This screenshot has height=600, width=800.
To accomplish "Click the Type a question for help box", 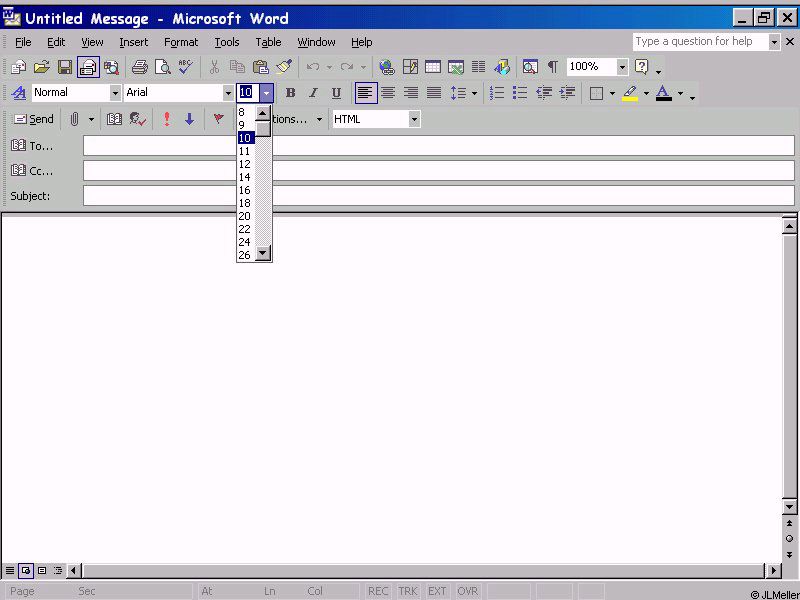I will point(700,41).
